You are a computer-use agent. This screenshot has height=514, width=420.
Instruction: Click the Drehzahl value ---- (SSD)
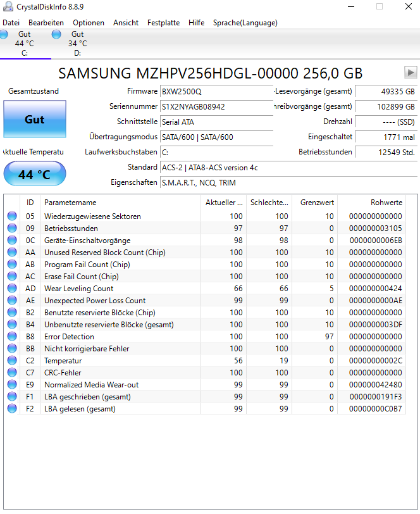[x=386, y=122]
